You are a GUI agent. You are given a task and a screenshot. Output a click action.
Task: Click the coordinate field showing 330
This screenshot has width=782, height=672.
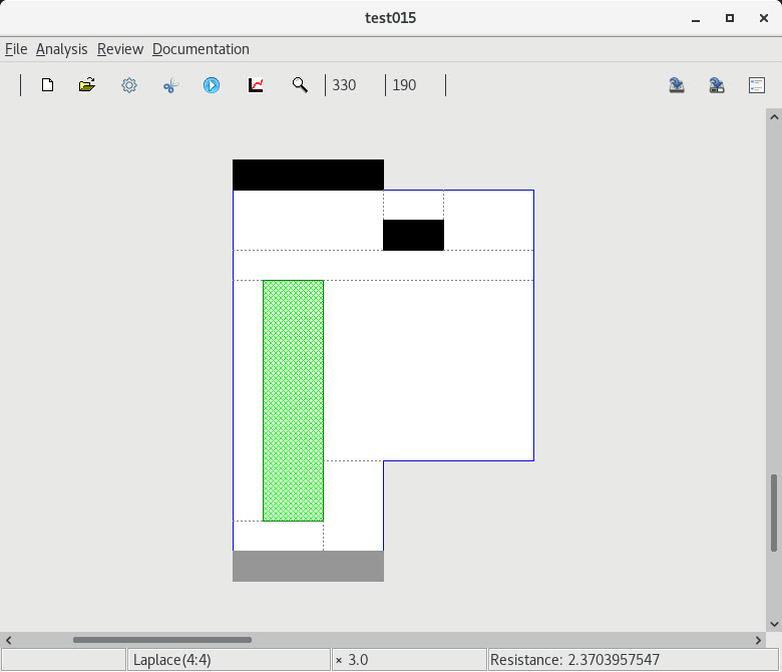click(x=354, y=85)
